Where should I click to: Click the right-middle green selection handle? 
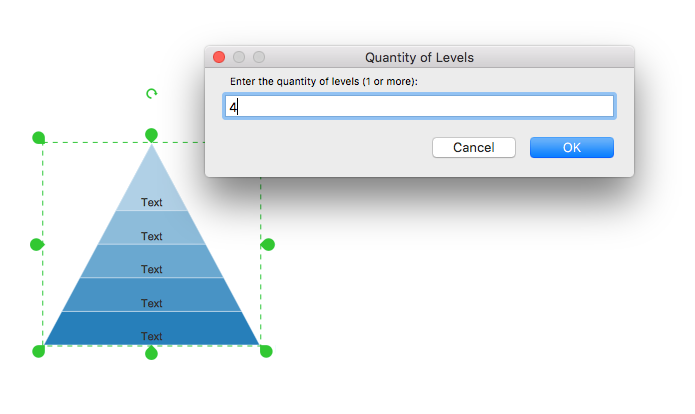pos(267,244)
